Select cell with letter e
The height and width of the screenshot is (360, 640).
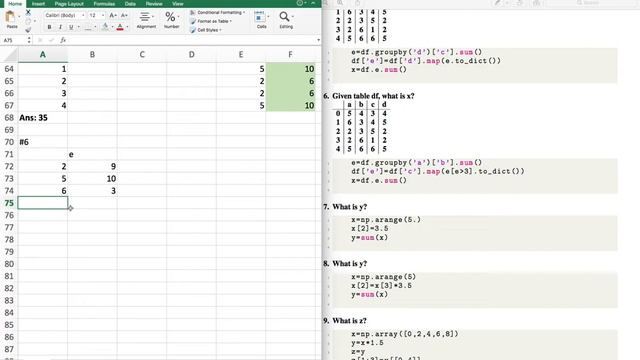point(92,154)
